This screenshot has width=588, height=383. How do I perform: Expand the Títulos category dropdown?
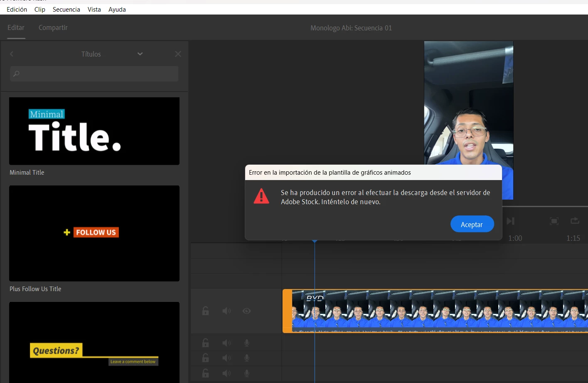pyautogui.click(x=140, y=54)
